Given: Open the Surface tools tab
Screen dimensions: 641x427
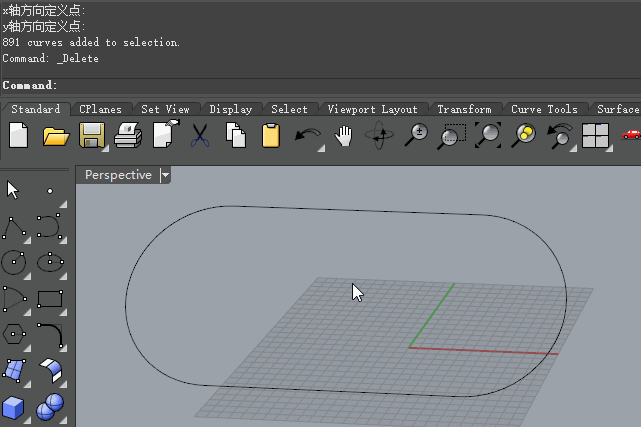Looking at the screenshot, I should point(618,109).
